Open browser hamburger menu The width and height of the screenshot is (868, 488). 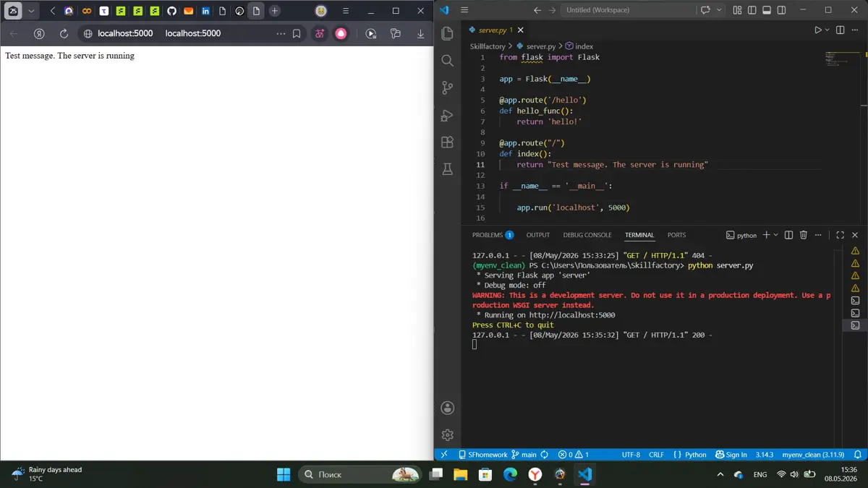346,11
